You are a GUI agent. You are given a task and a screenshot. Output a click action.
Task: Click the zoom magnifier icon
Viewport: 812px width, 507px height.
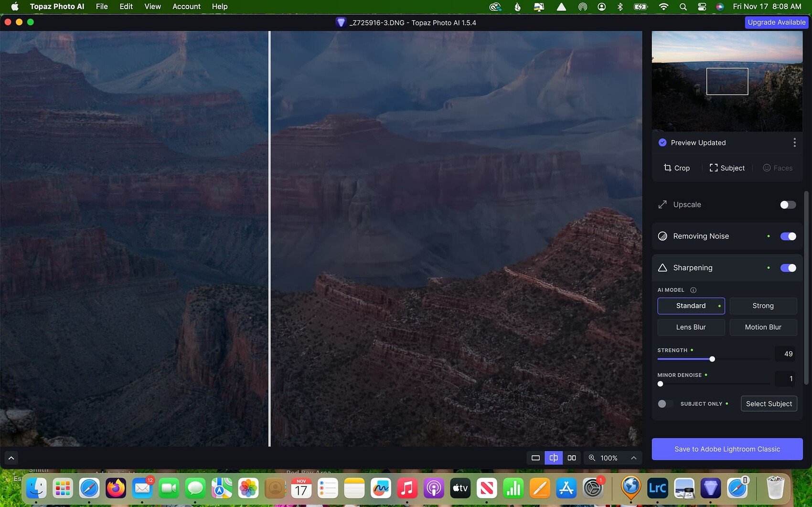[x=592, y=457]
